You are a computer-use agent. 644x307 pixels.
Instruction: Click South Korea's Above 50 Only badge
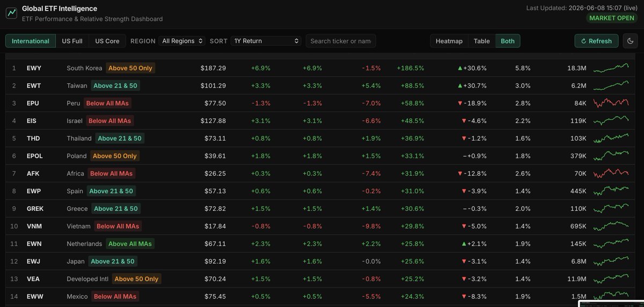[x=130, y=68]
